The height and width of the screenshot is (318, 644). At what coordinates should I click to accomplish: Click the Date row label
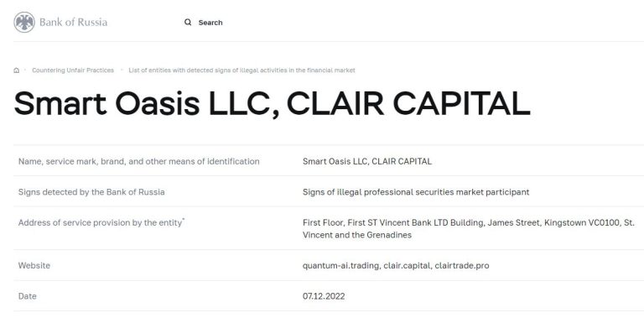[x=27, y=296]
